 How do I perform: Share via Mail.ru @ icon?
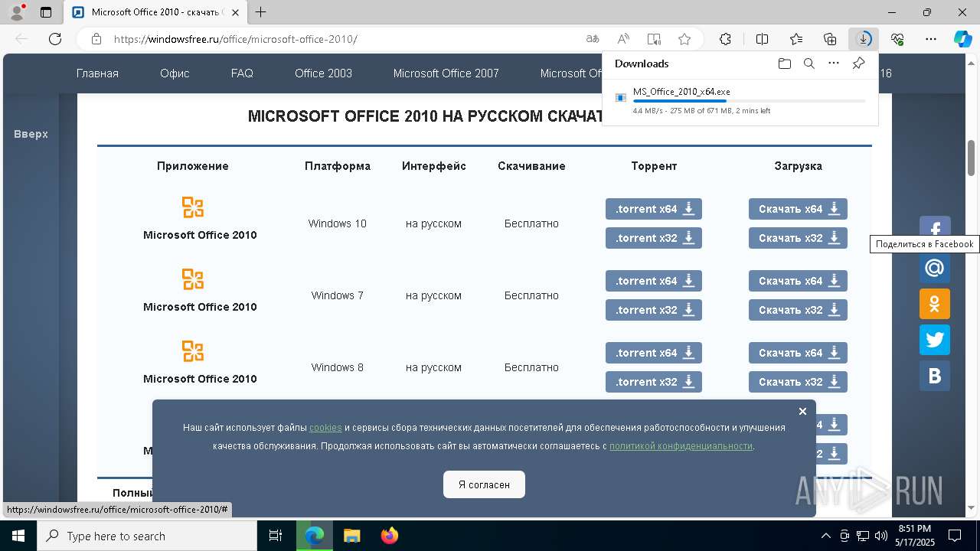[x=935, y=268]
